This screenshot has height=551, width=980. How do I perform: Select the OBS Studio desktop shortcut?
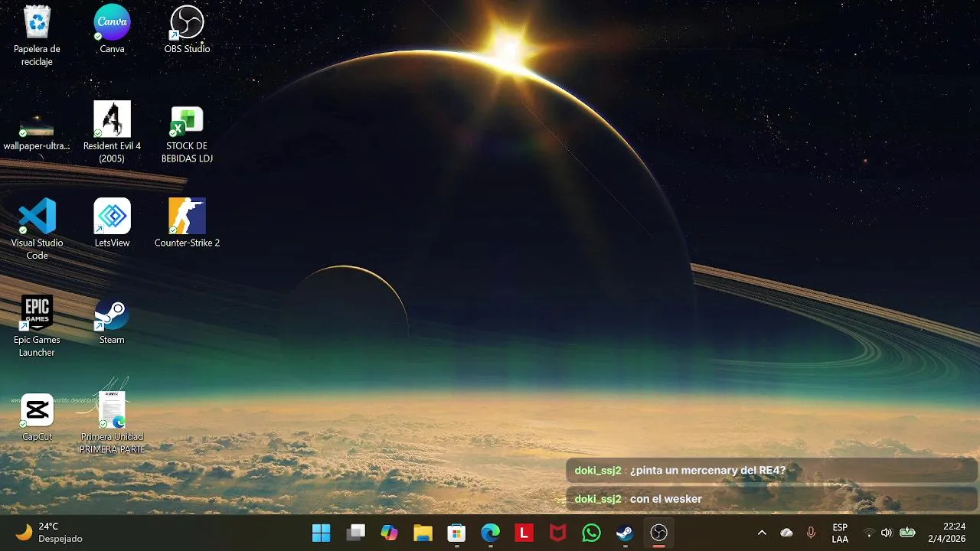187,29
